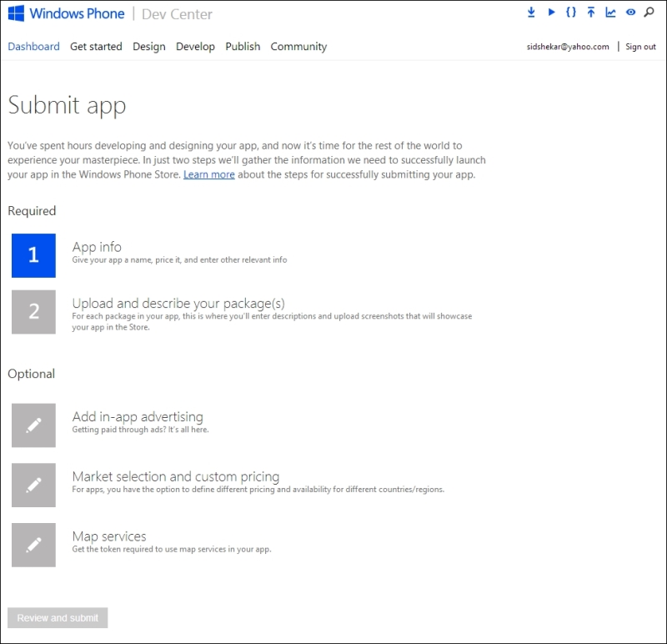Click pencil tile for Map services
The image size is (667, 644).
click(33, 545)
